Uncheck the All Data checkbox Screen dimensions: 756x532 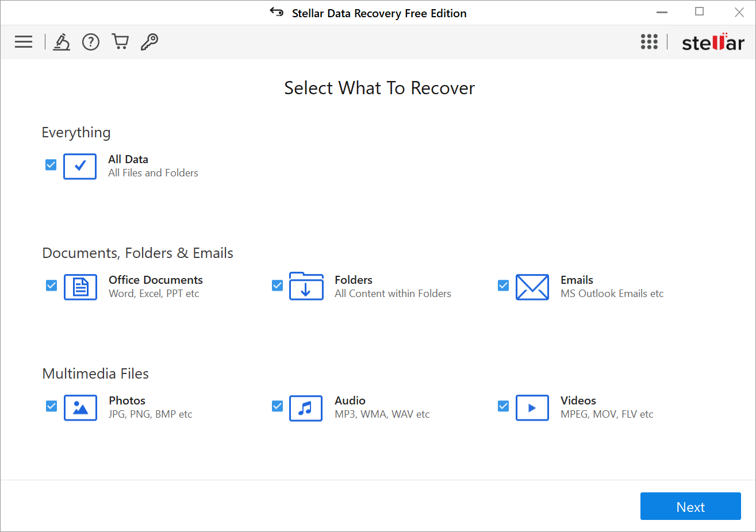coord(51,165)
